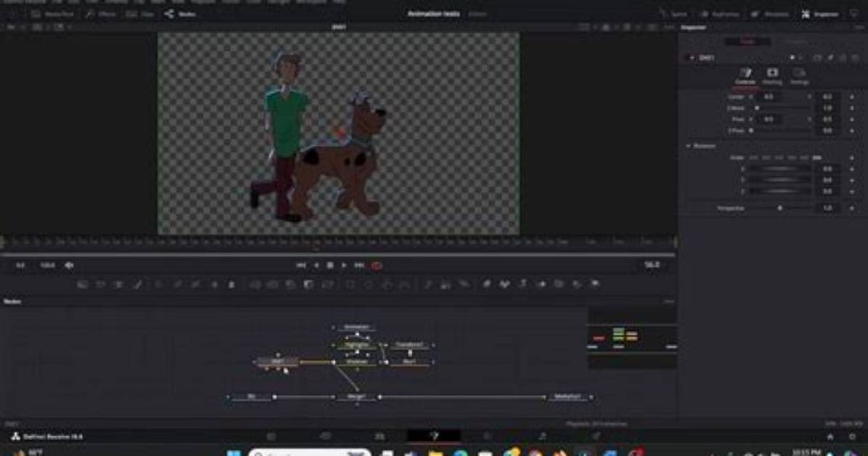868x456 pixels.
Task: Switch Inspector to the Tools tab
Action: pos(748,41)
